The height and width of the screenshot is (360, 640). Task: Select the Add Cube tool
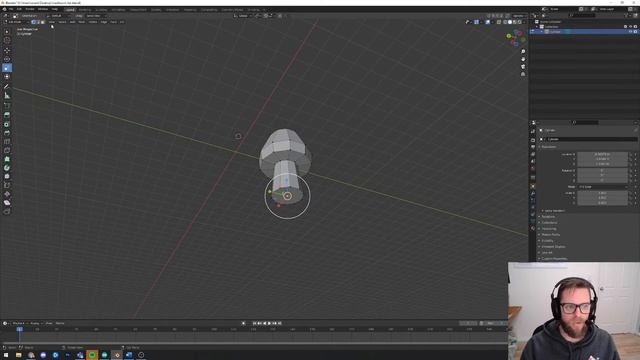coord(7,105)
